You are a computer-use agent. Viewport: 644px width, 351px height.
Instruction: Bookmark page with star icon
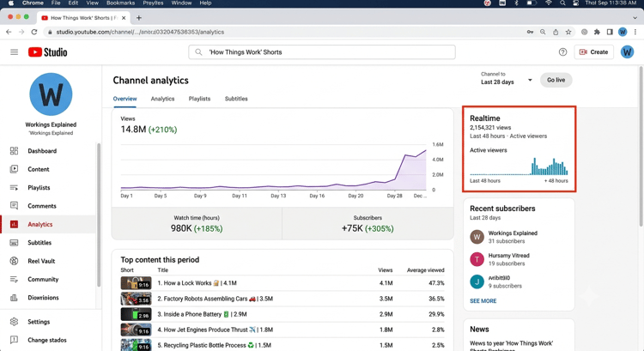tap(568, 32)
